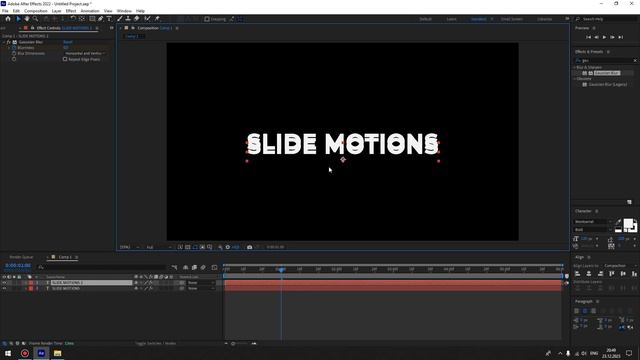The image size is (640, 360).
Task: Open the Composition menu
Action: (36, 11)
